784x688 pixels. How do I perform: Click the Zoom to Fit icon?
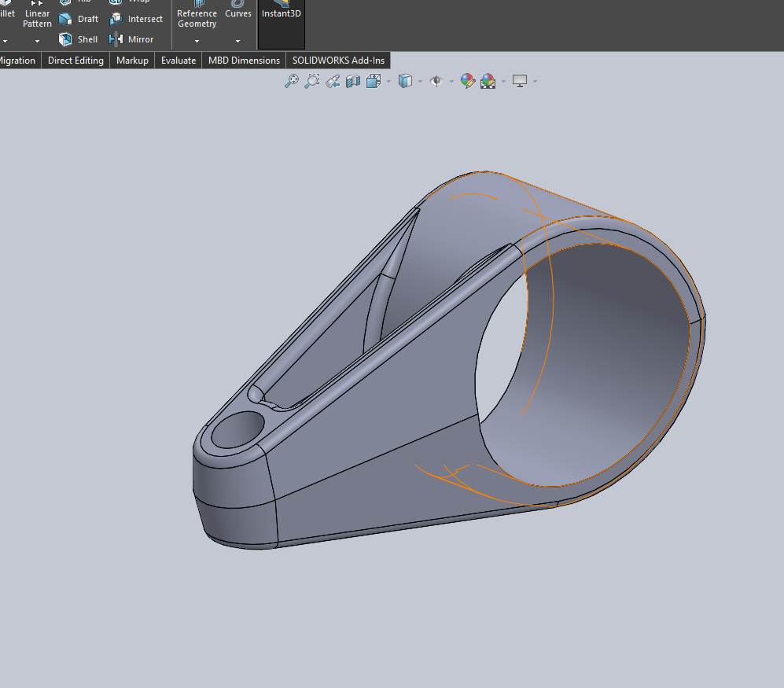[x=292, y=80]
